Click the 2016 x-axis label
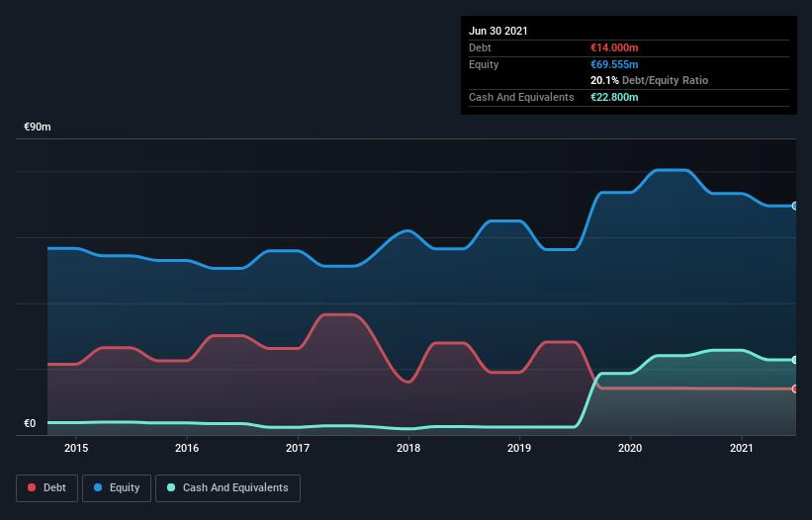 tap(187, 448)
